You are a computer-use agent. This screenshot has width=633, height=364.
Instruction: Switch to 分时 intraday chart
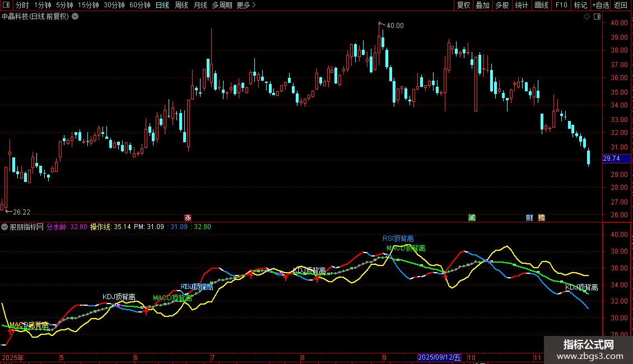click(22, 5)
